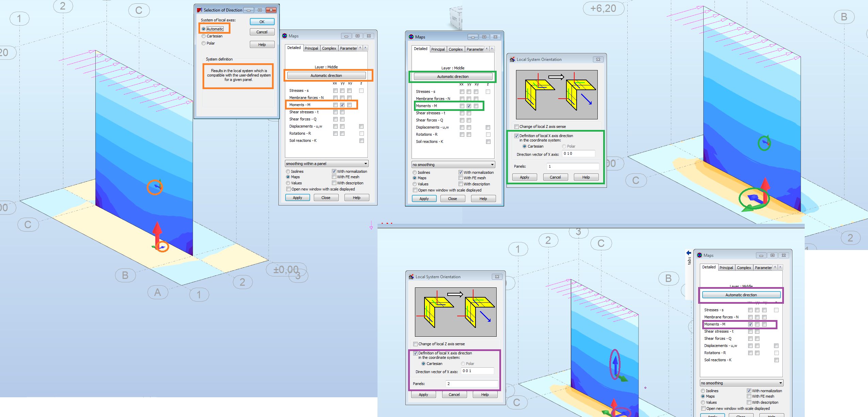Toggle the "With description" option
Screen dimensions: 868x417
click(x=334, y=183)
